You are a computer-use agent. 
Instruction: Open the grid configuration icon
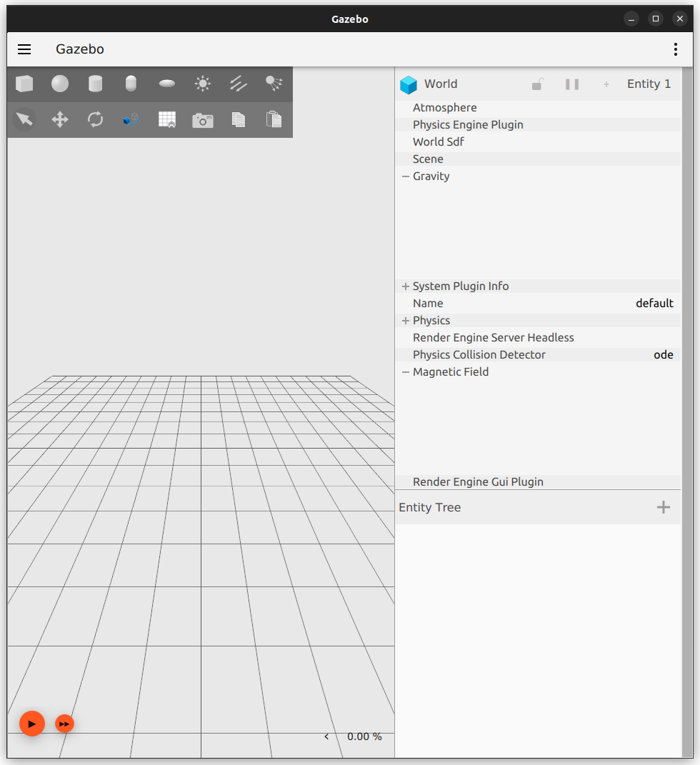[x=167, y=119]
